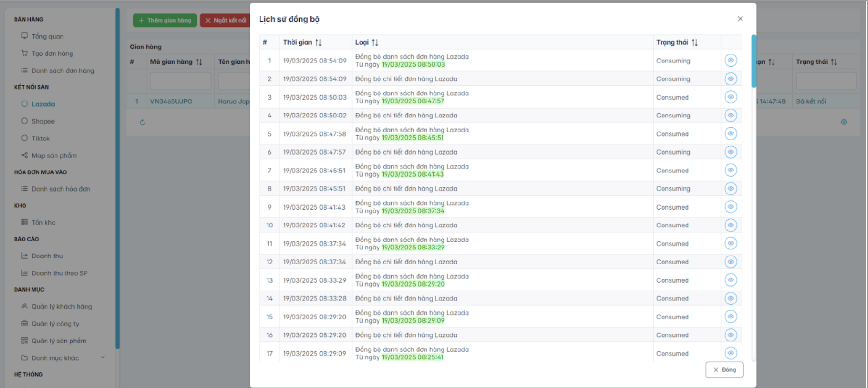
Task: Expand Danh mục khác menu
Action: pyautogui.click(x=103, y=358)
